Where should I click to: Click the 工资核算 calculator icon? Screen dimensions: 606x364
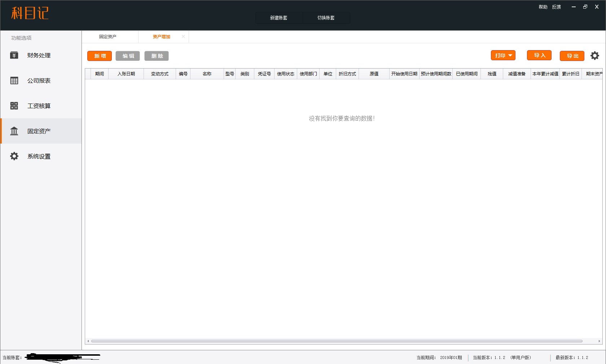[14, 106]
